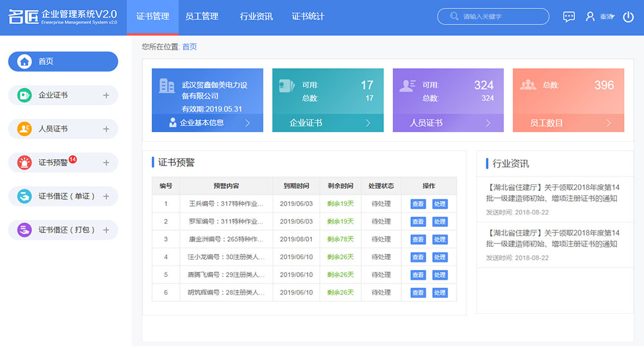Click the user profile avatar icon

(590, 17)
